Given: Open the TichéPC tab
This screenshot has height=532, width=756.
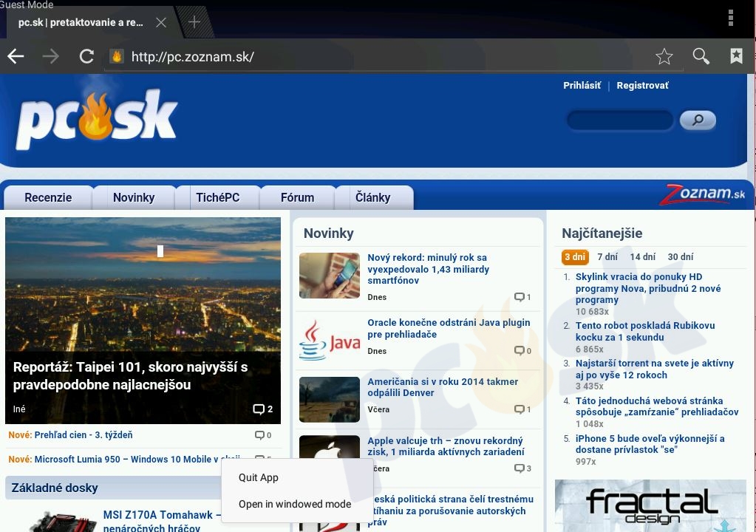Looking at the screenshot, I should click(217, 197).
